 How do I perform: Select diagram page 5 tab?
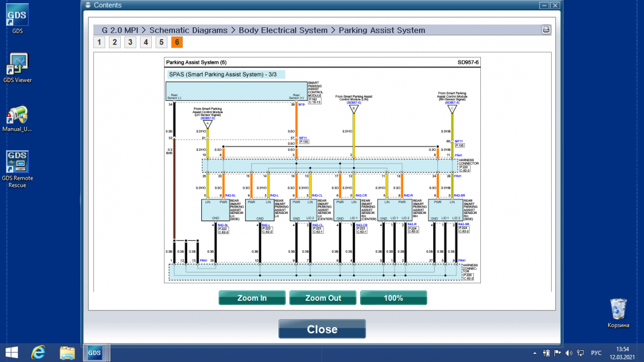point(162,42)
